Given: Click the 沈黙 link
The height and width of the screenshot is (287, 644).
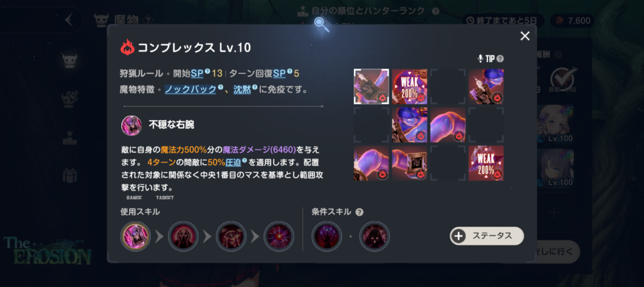Looking at the screenshot, I should coord(241,89).
